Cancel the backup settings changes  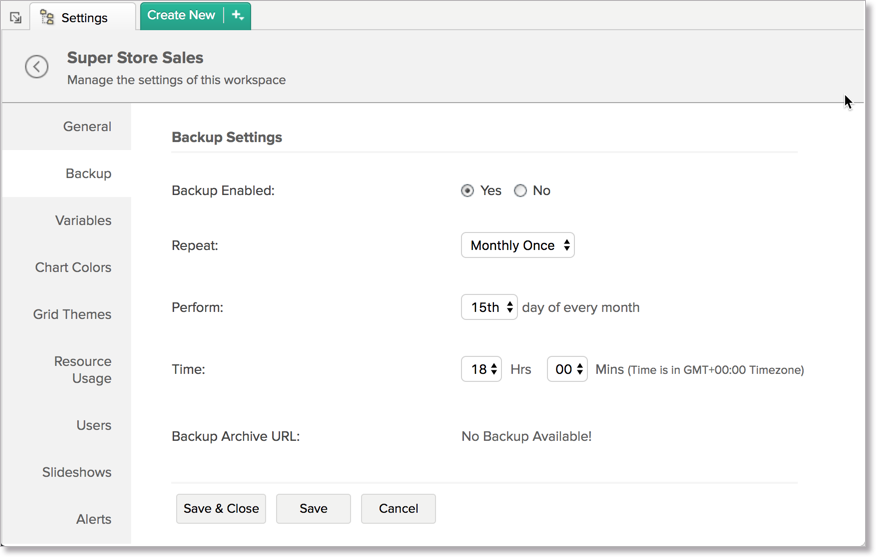pyautogui.click(x=398, y=508)
